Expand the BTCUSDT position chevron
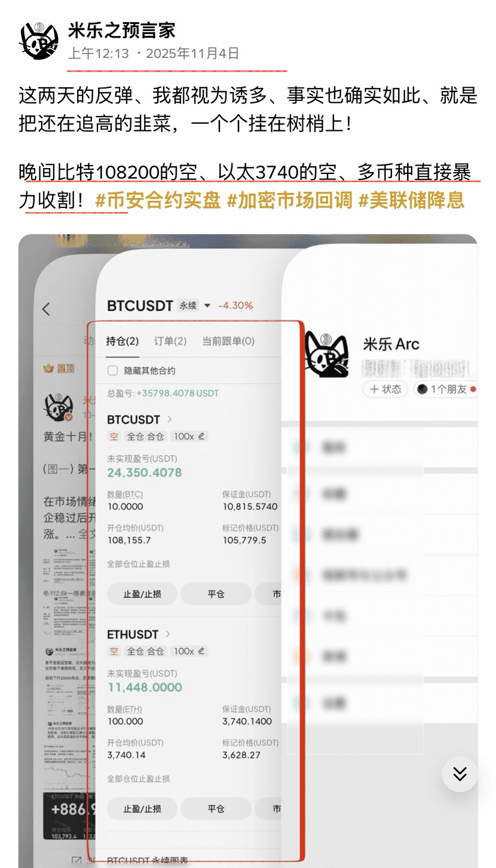This screenshot has width=496, height=868. (169, 419)
